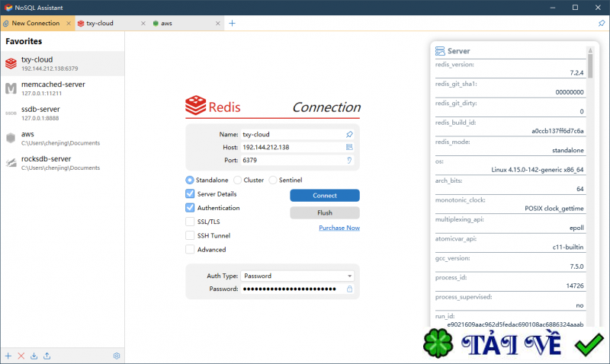Click the Server panel scroll up arrow

590,50
